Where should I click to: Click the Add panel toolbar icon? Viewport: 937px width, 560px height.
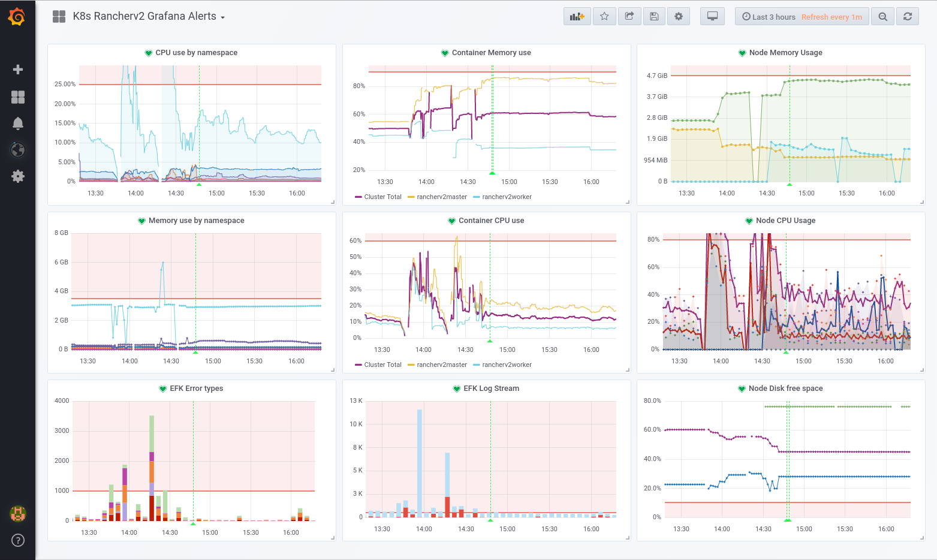(x=577, y=17)
